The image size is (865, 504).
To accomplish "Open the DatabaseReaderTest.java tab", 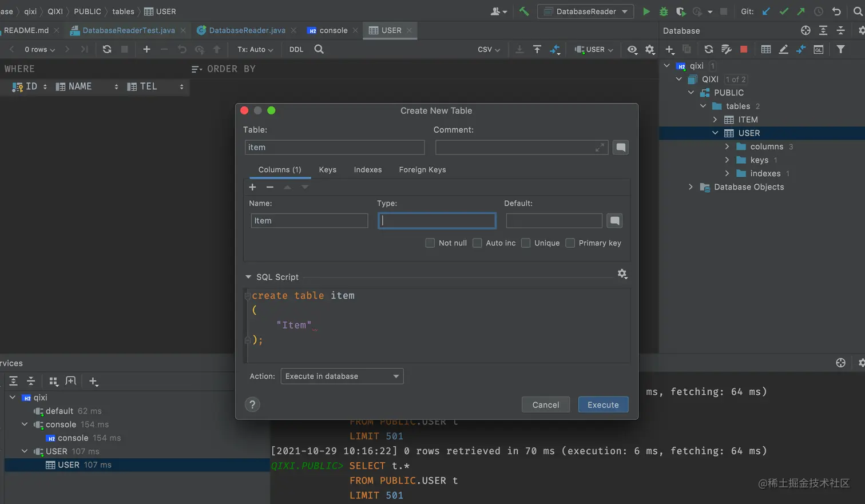I will pyautogui.click(x=129, y=30).
